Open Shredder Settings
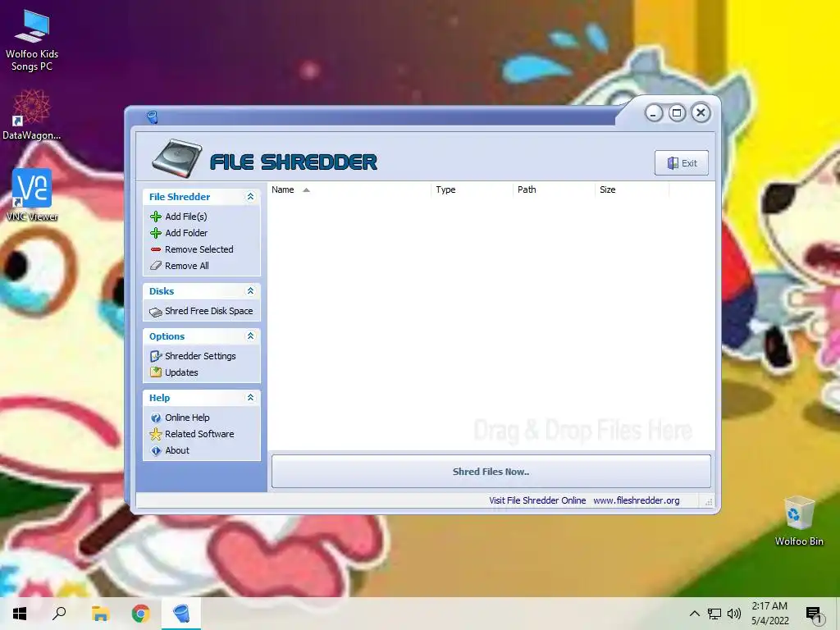The image size is (840, 630). tap(200, 356)
